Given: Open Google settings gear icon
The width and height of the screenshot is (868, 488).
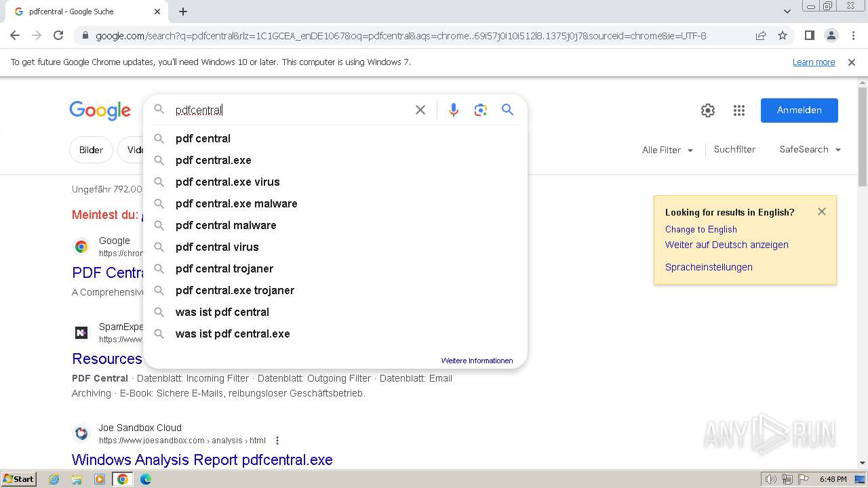Looking at the screenshot, I should coord(708,110).
